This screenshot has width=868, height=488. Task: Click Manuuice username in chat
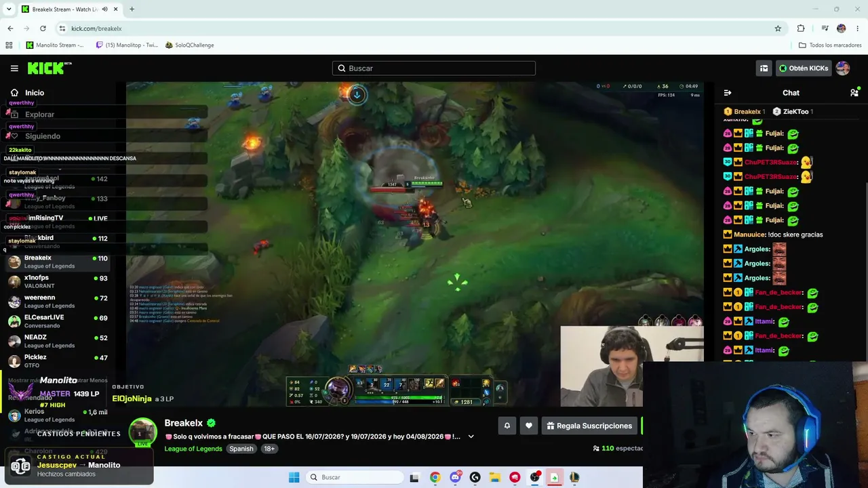click(749, 235)
